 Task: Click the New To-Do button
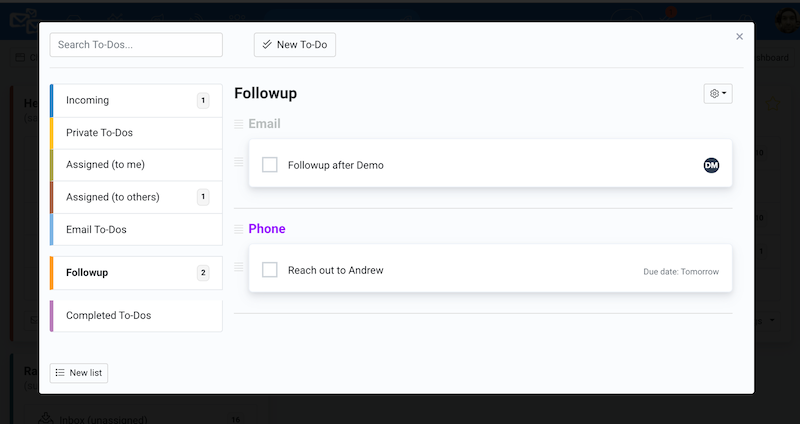[x=295, y=45]
